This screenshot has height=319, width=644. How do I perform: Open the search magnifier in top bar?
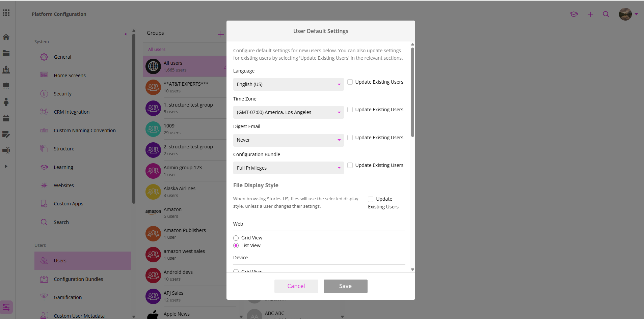[x=606, y=14]
